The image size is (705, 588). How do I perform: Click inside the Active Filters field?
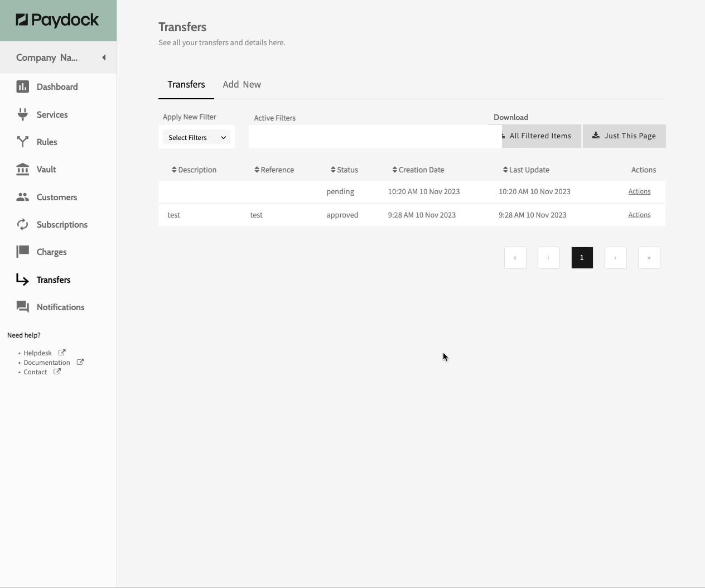pyautogui.click(x=374, y=137)
